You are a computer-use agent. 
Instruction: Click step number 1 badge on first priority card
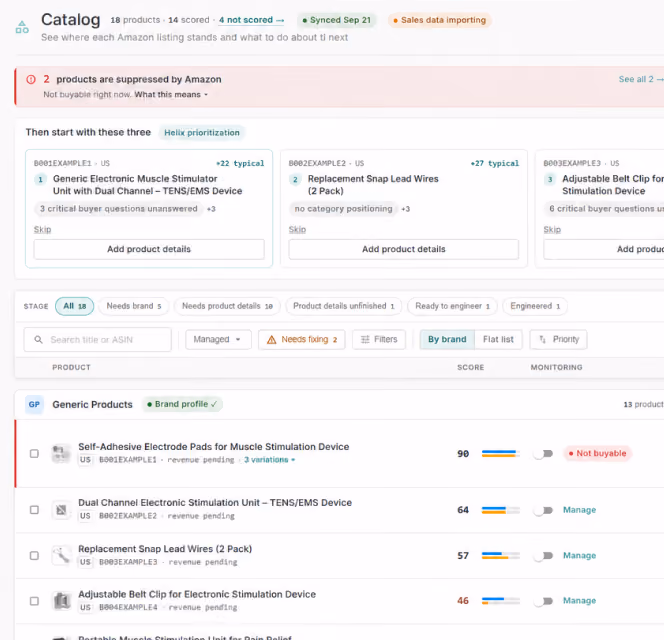[41, 180]
